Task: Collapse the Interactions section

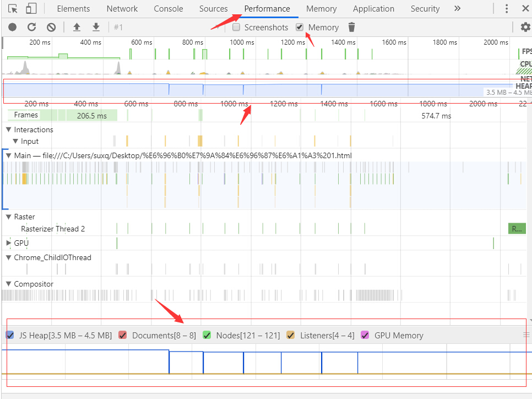Action: (9, 130)
